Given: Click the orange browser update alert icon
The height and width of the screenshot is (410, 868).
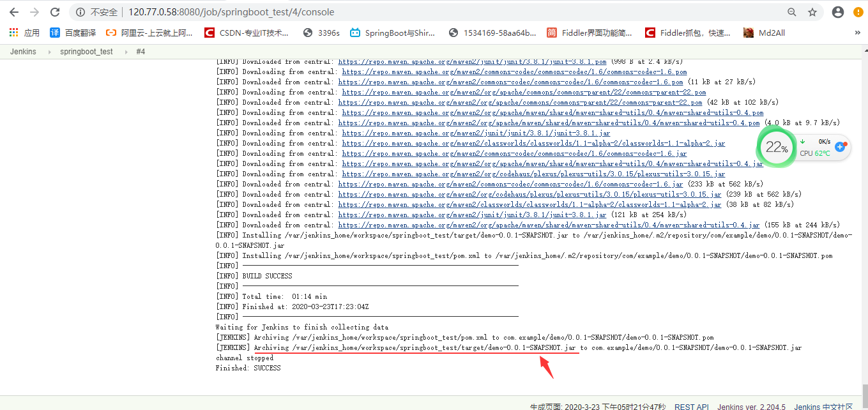Looking at the screenshot, I should (x=858, y=12).
